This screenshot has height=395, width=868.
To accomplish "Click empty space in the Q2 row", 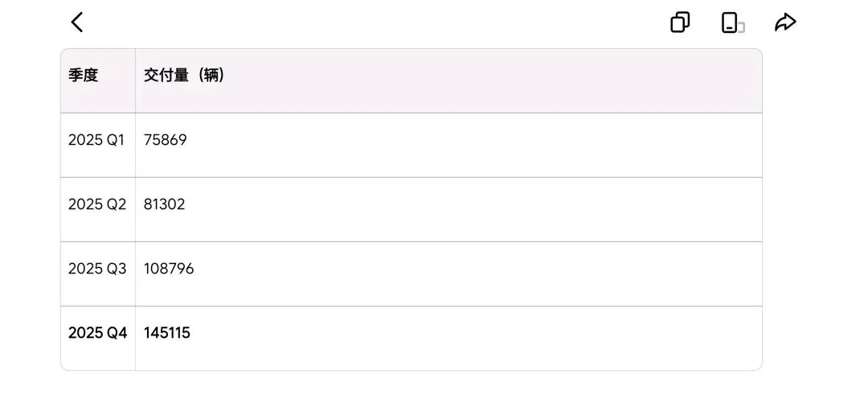I will click(470, 209).
